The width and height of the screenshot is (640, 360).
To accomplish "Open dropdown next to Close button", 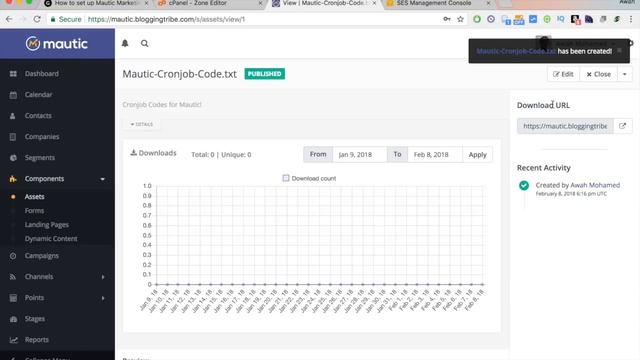I will 624,74.
